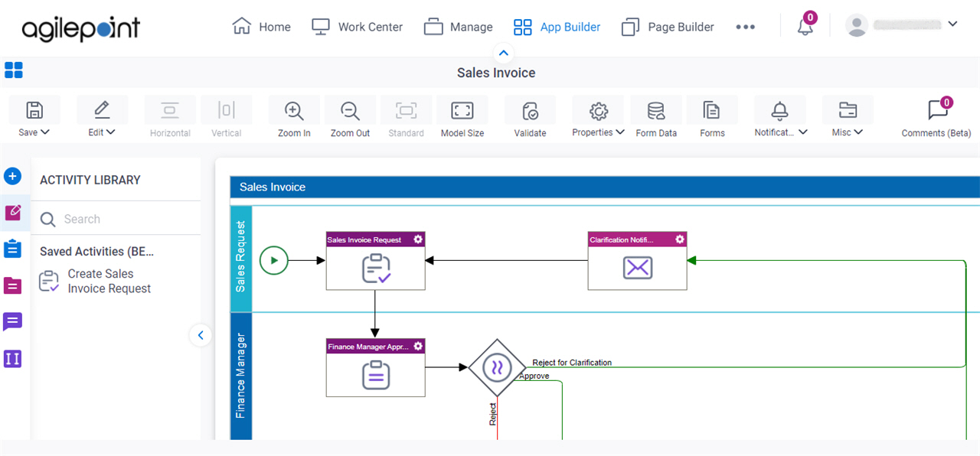Open Page Builder
The width and height of the screenshot is (980, 456).
coord(668,27)
